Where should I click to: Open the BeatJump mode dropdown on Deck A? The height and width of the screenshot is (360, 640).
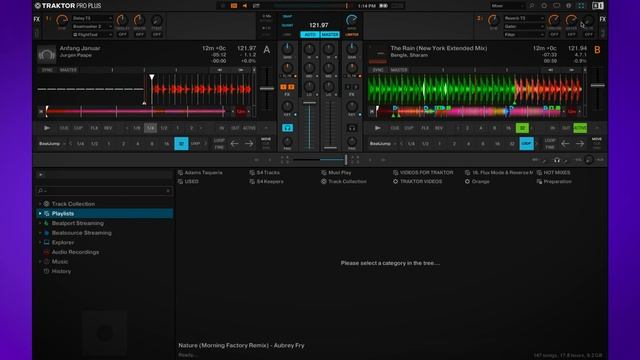52,144
